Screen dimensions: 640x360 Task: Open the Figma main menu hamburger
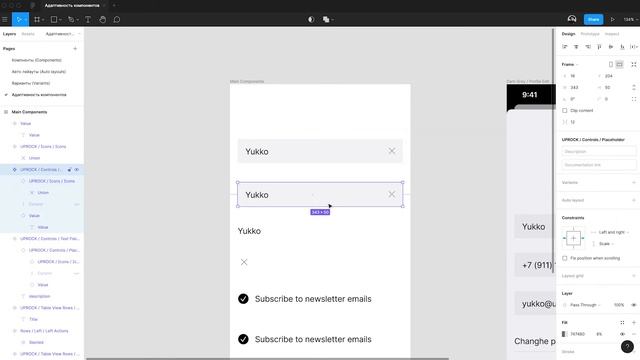pos(5,20)
